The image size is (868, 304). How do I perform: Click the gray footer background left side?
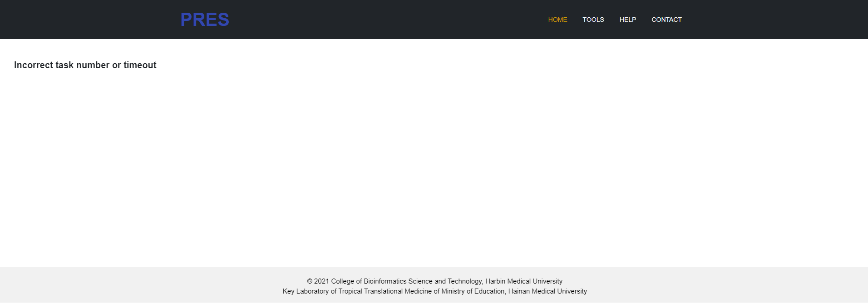pyautogui.click(x=113, y=285)
